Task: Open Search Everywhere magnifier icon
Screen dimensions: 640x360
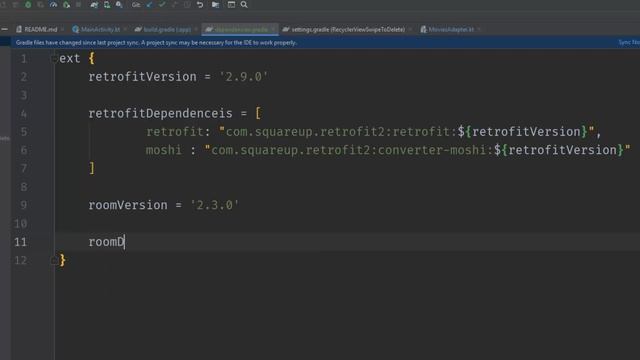Action: tap(244, 4)
